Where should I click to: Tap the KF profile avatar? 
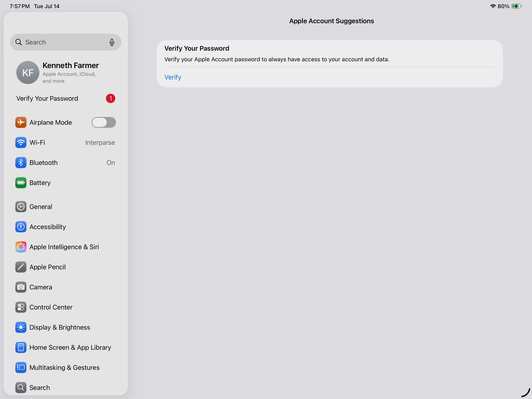point(28,72)
